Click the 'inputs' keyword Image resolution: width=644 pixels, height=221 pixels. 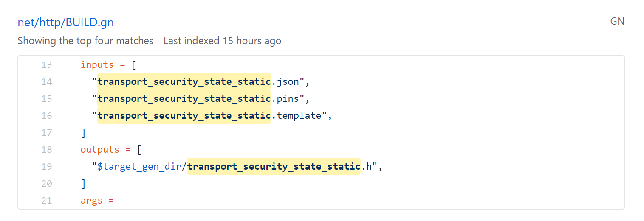coord(97,65)
